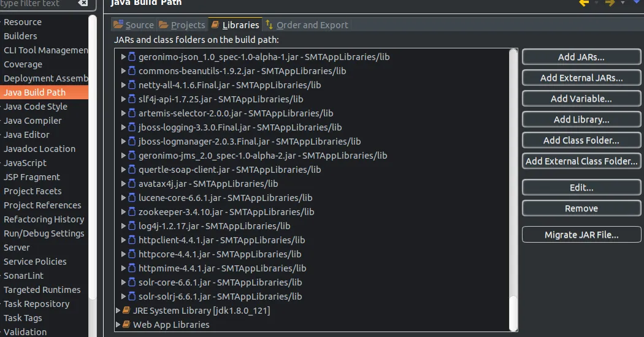
Task: Expand the JRE System Library node
Action: (x=118, y=310)
